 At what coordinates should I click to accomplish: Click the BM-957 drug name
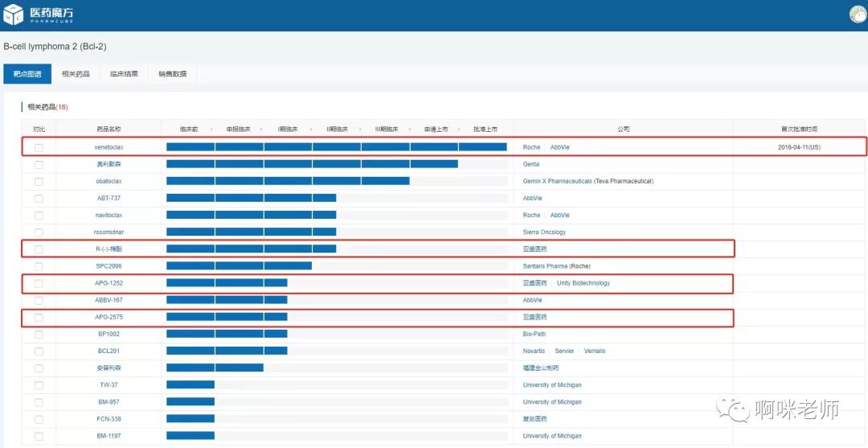tap(108, 402)
